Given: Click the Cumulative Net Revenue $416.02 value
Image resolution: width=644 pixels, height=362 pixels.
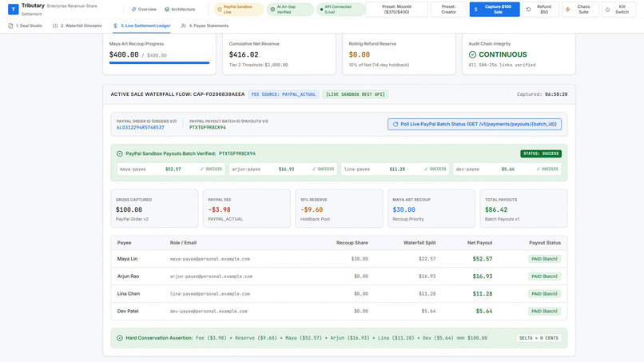Looking at the screenshot, I should (x=244, y=54).
